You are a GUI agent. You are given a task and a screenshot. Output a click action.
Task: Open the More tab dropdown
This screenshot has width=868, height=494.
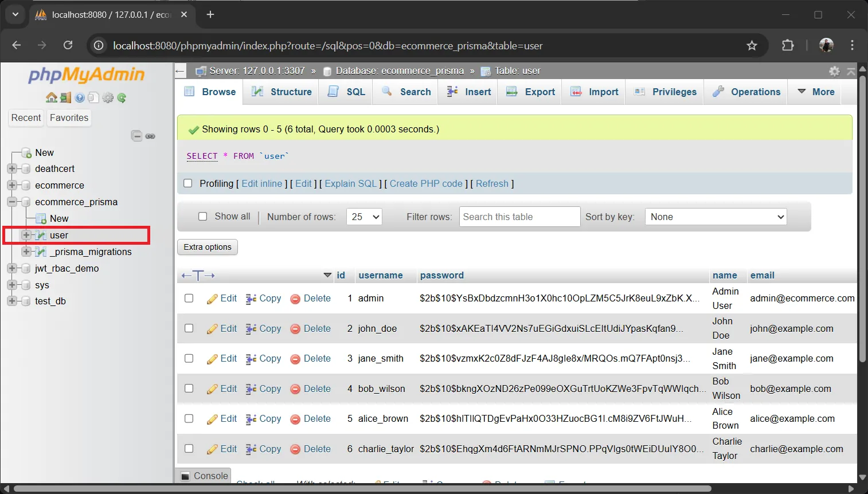816,92
